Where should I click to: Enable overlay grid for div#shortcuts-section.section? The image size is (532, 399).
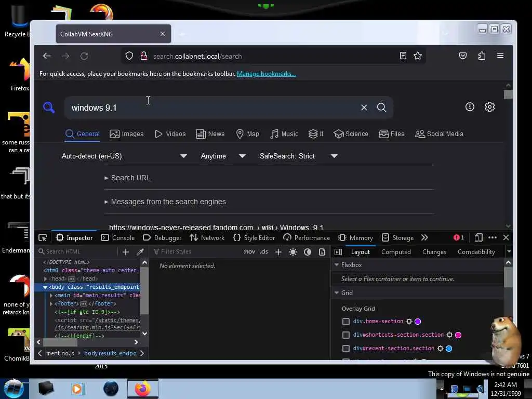click(345, 335)
